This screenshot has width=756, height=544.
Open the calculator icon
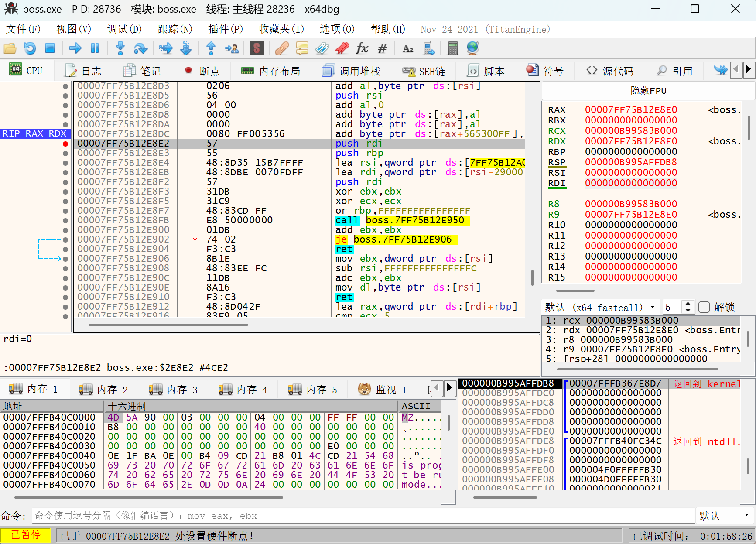pos(452,48)
